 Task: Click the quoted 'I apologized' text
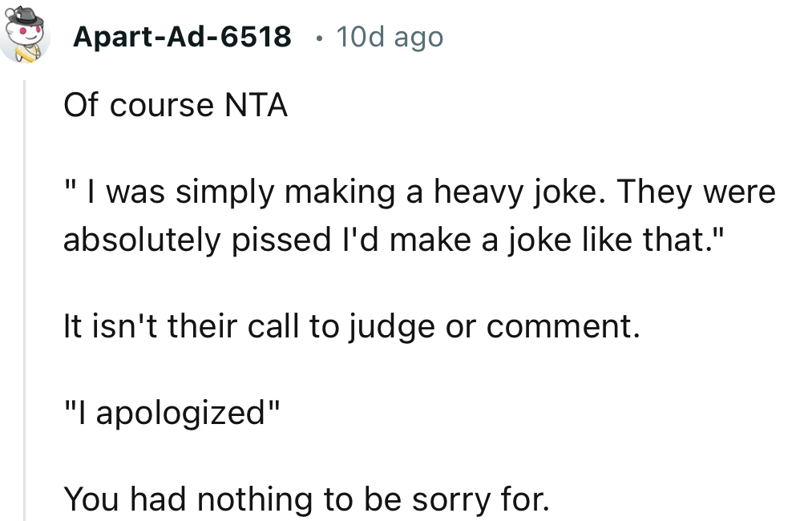[x=171, y=411]
